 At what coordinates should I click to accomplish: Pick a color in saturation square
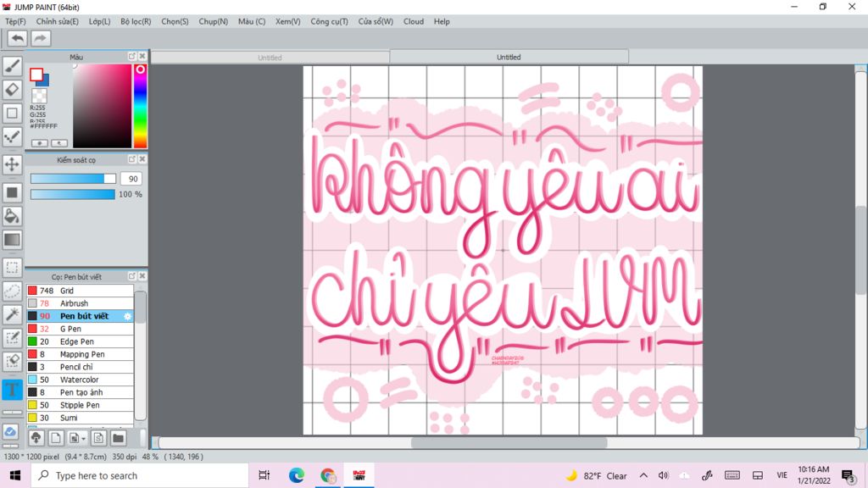click(x=103, y=106)
